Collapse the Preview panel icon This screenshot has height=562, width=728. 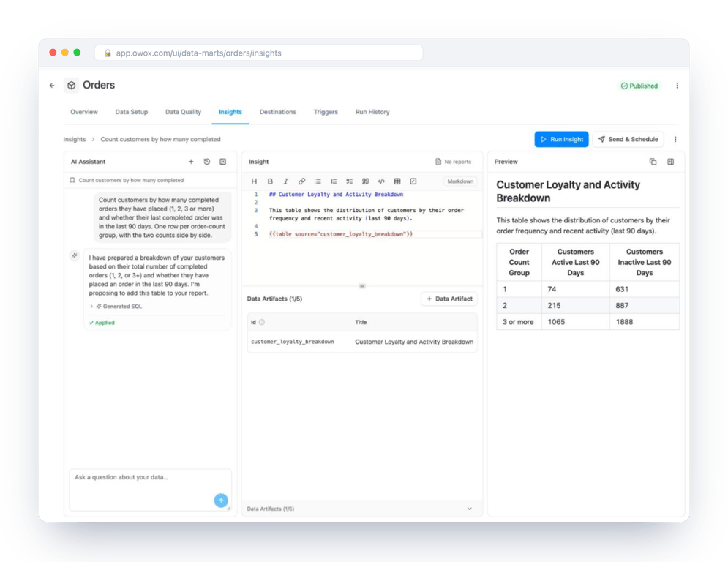[670, 162]
